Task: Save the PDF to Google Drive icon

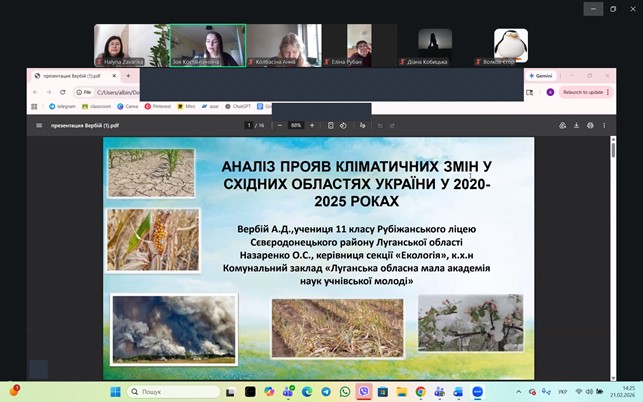Action: 563,126
